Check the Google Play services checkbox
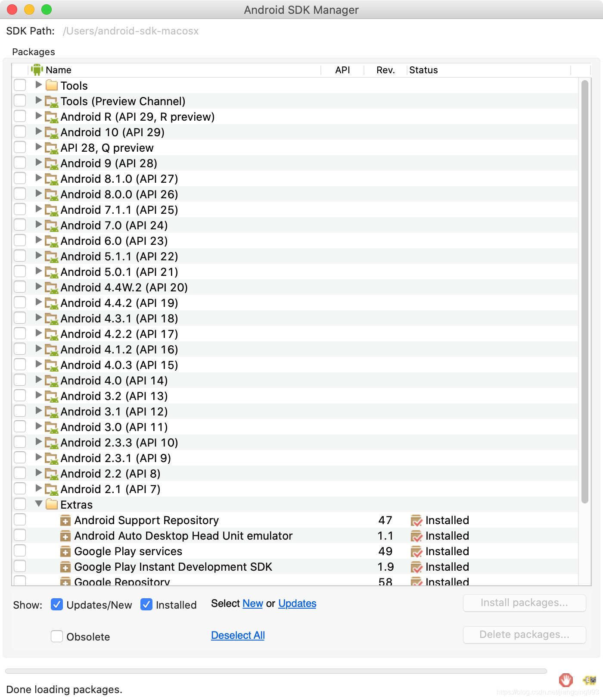 pyautogui.click(x=20, y=550)
